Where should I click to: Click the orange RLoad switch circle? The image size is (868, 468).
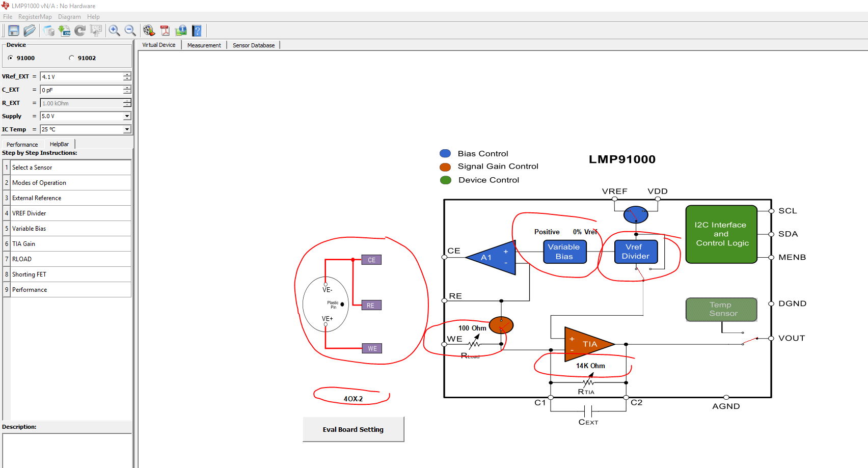(501, 325)
